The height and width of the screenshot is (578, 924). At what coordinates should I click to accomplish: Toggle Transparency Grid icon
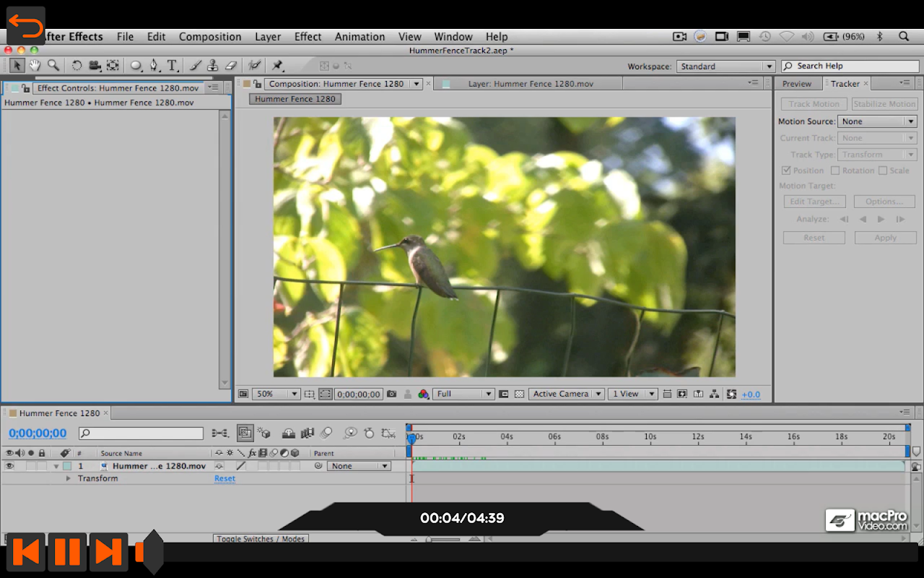(x=519, y=394)
